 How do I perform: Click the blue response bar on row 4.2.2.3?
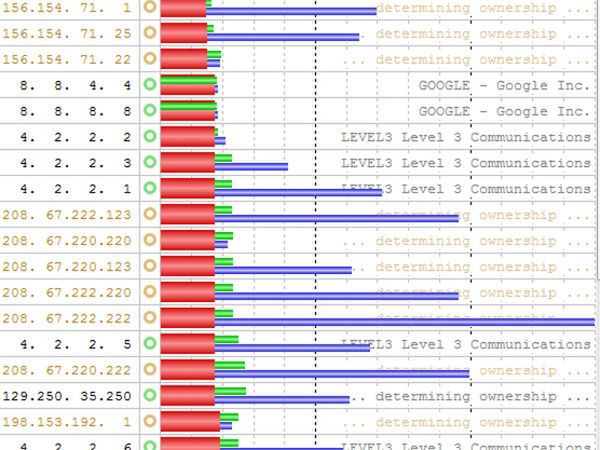tap(251, 167)
